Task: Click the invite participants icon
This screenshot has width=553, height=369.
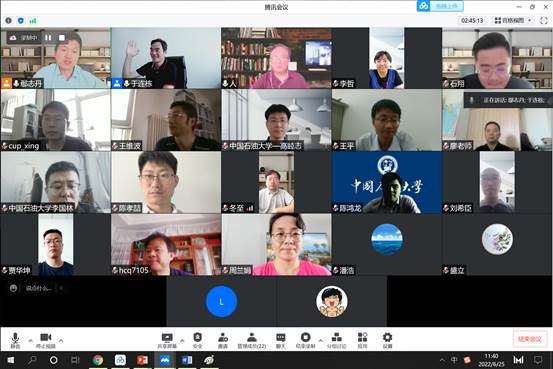Action: (x=223, y=340)
